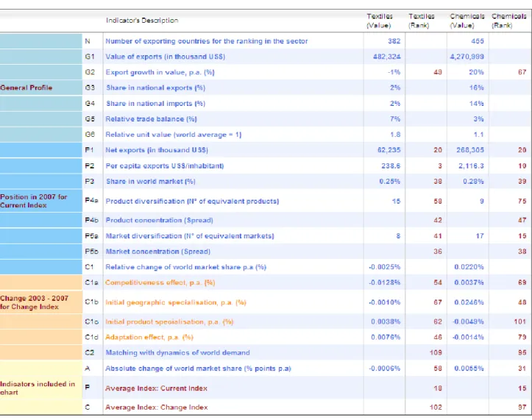
Task: Click Chemicals rank '97' in Change Index row
Action: 522,407
